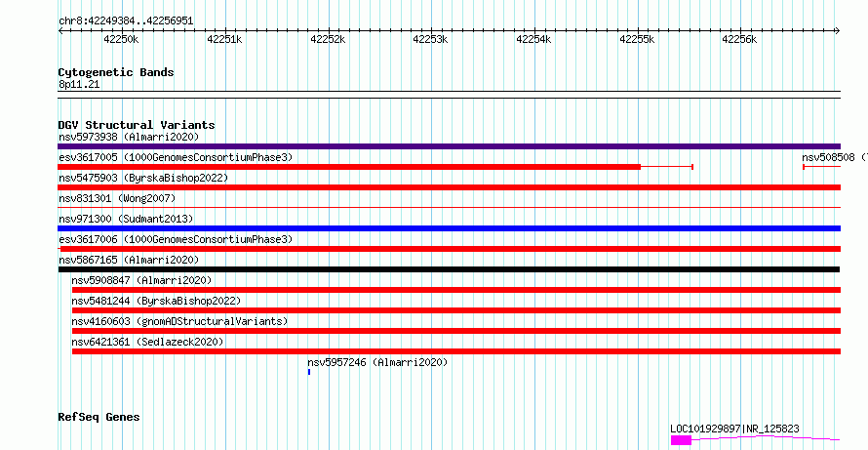Click the nsv5867165 (Almarri2020) label
868x450 pixels.
(129, 260)
